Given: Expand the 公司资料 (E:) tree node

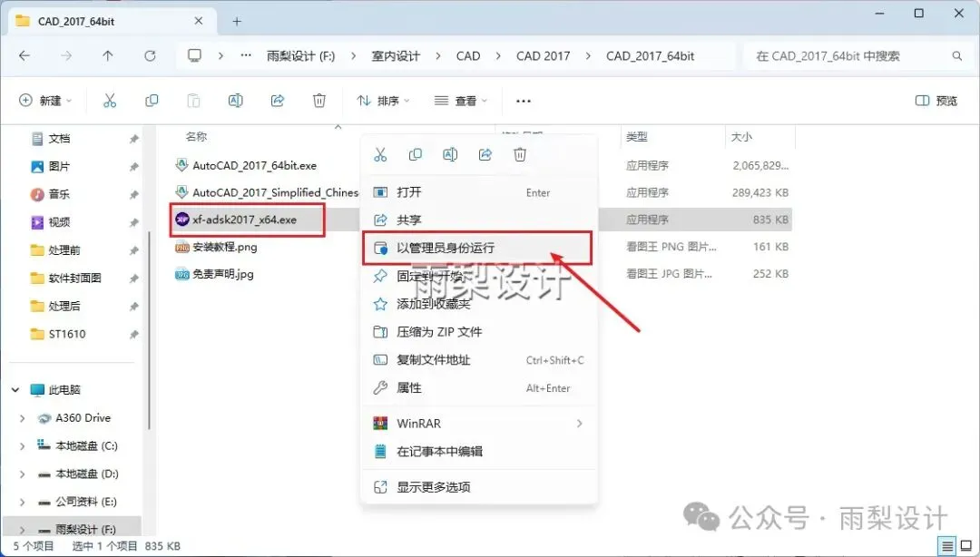Looking at the screenshot, I should click(x=23, y=502).
